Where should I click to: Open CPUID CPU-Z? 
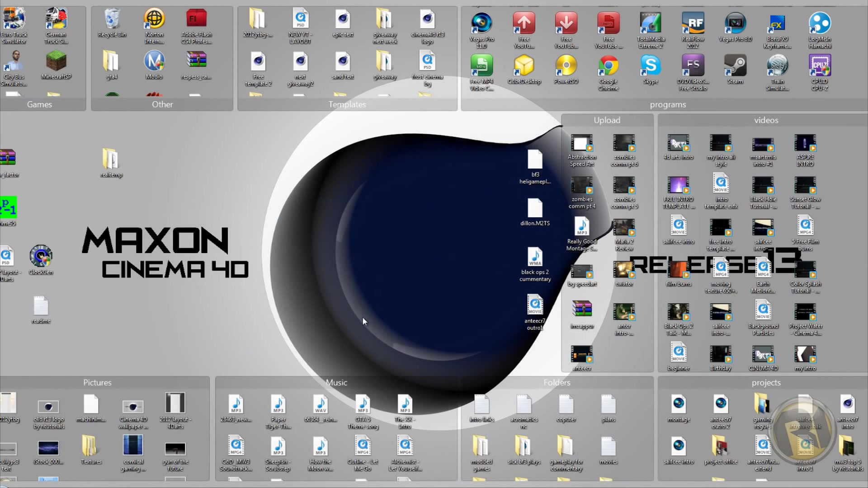[820, 72]
